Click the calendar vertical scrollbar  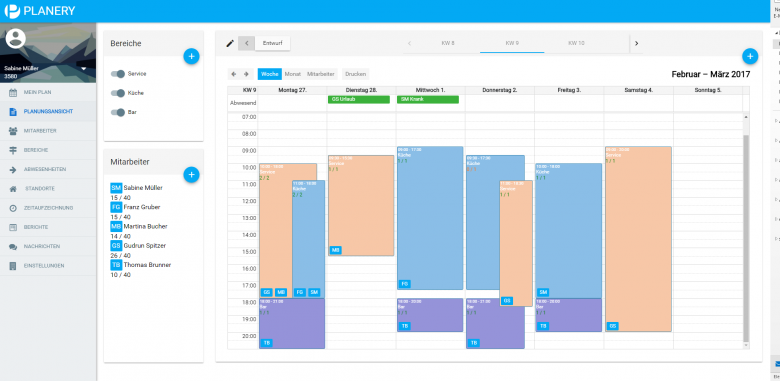(745, 238)
